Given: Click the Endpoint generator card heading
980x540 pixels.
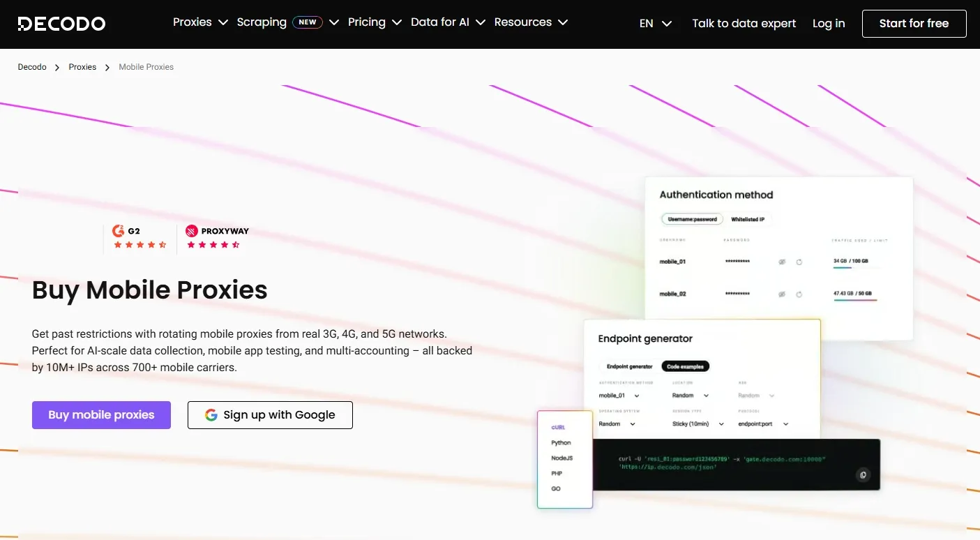Looking at the screenshot, I should point(645,338).
